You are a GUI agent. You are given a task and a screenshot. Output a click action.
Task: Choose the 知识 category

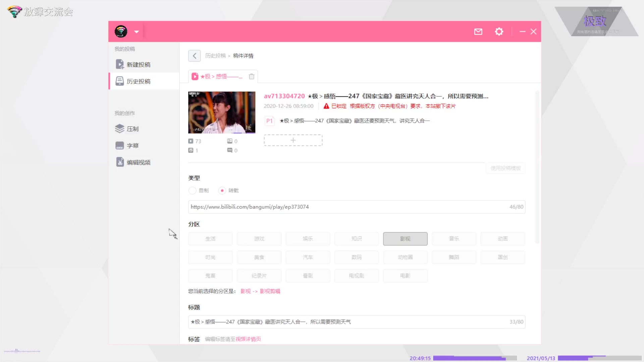(357, 239)
